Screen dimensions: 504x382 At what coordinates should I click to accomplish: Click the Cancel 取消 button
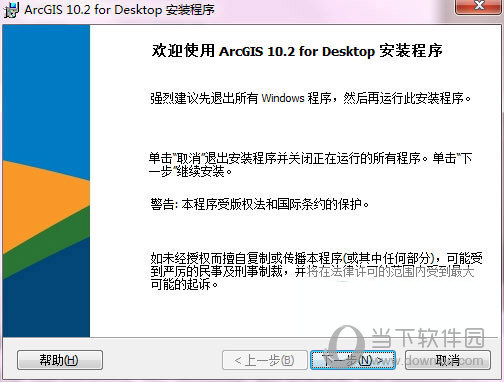pyautogui.click(x=448, y=360)
